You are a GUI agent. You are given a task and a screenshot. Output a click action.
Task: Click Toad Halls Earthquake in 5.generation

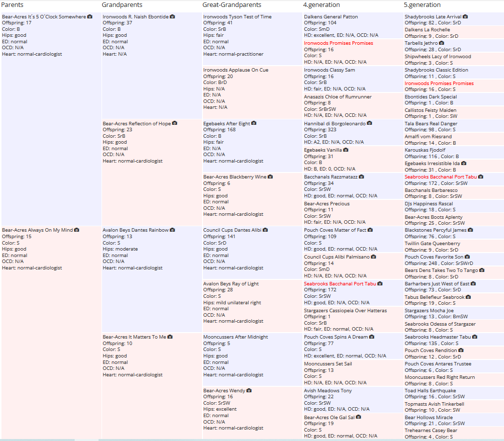[x=430, y=391]
